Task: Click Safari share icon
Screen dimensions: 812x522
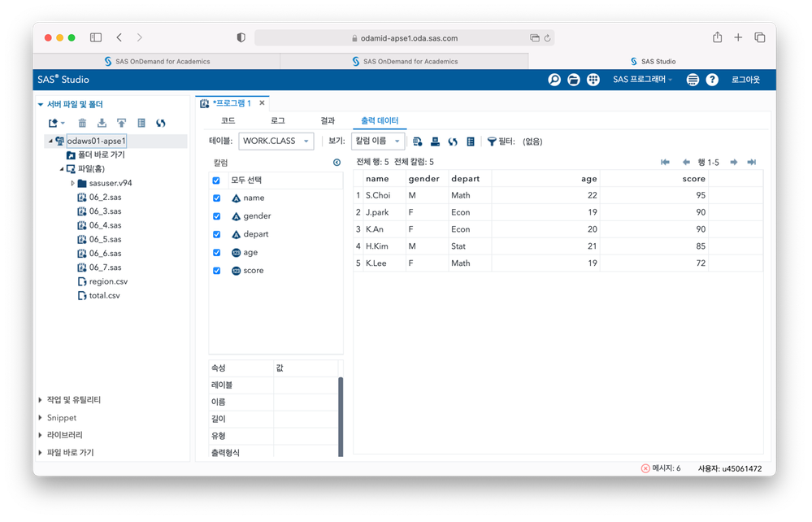Action: click(x=717, y=37)
